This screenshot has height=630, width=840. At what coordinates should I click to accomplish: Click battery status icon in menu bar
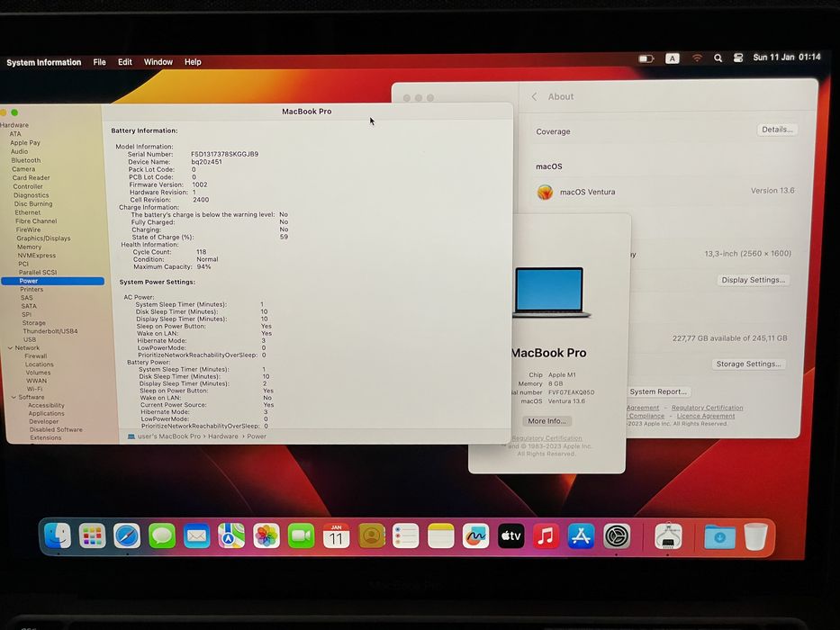pyautogui.click(x=646, y=58)
